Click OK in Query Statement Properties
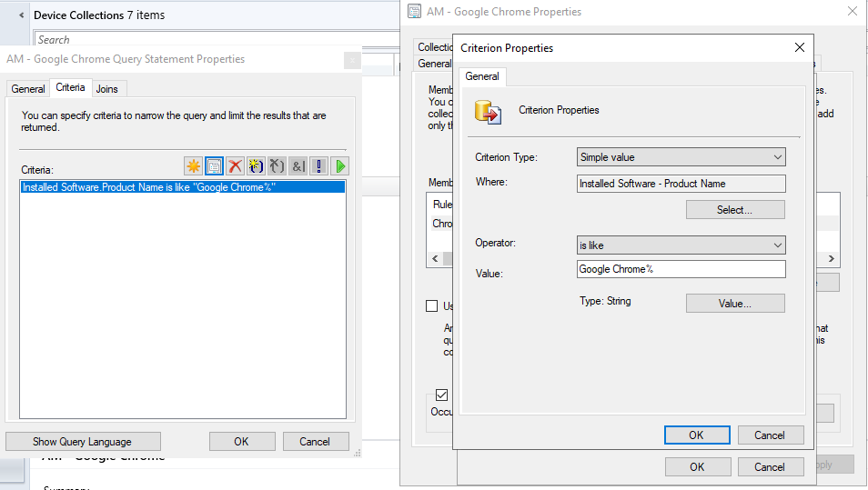This screenshot has width=868, height=490. tap(242, 442)
